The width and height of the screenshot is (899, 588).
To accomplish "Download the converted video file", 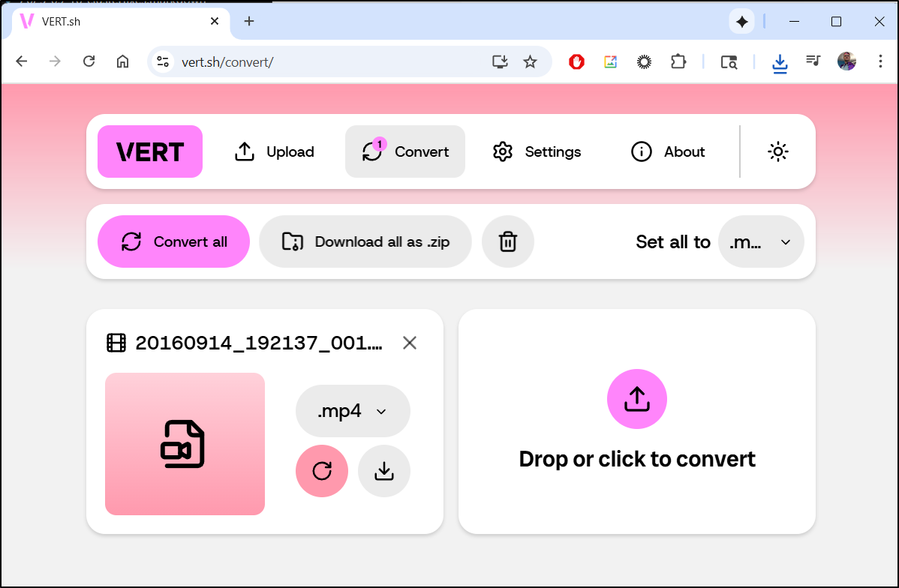I will tap(384, 471).
